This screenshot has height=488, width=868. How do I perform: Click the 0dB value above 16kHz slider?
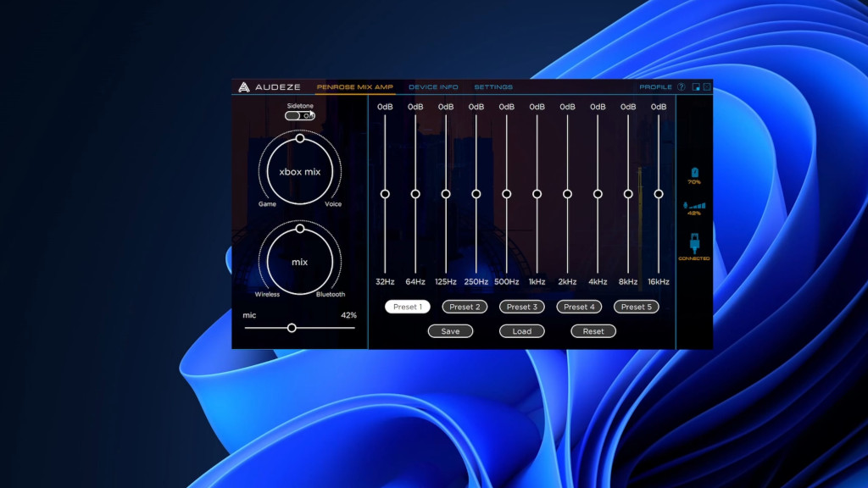point(659,107)
